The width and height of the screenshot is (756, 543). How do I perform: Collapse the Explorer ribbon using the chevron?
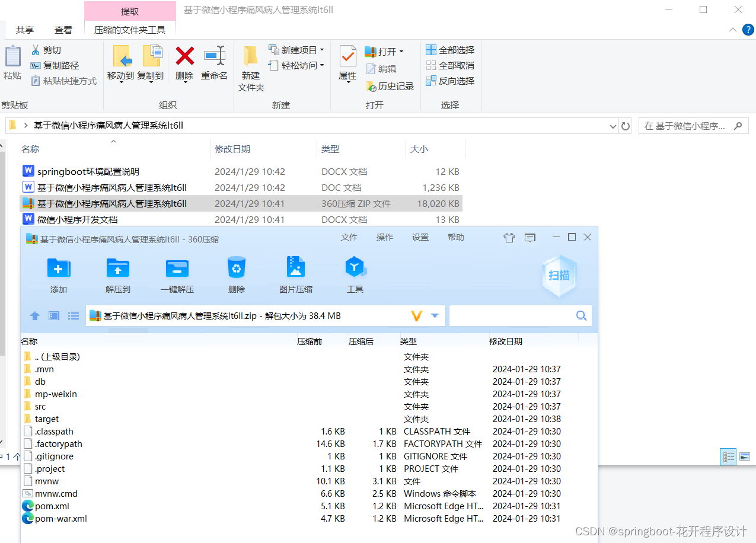[x=732, y=30]
